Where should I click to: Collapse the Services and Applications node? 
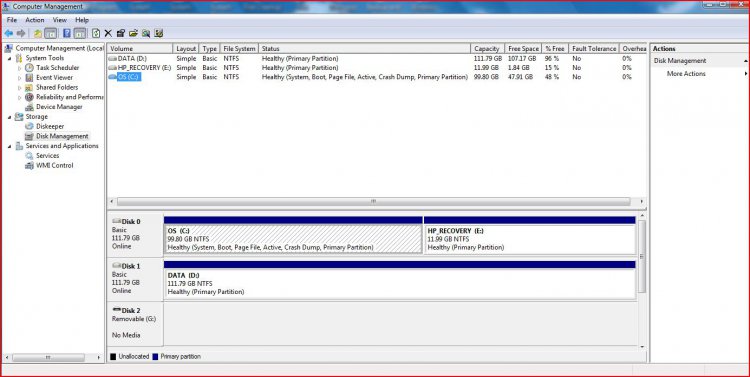pos(10,146)
